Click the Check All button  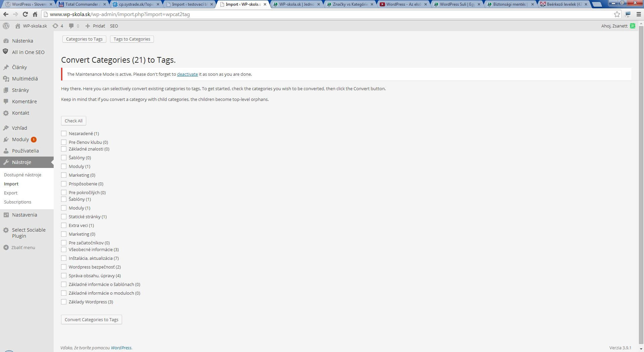[x=73, y=121]
